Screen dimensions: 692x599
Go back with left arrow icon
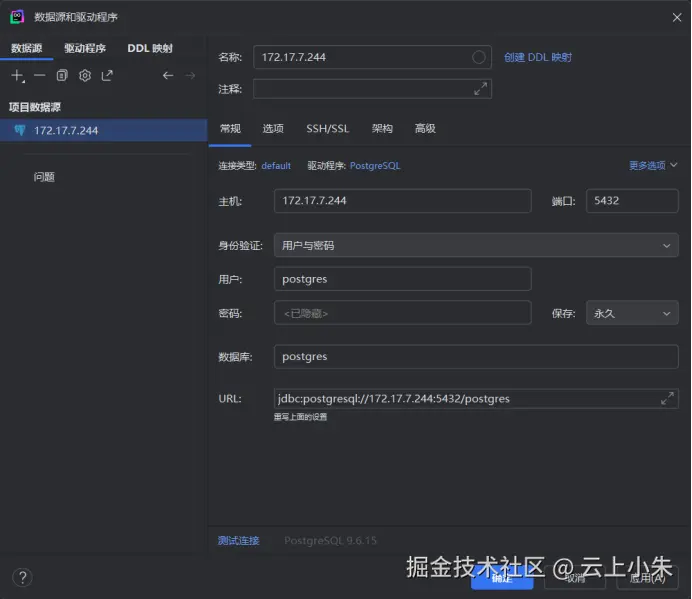pyautogui.click(x=168, y=76)
